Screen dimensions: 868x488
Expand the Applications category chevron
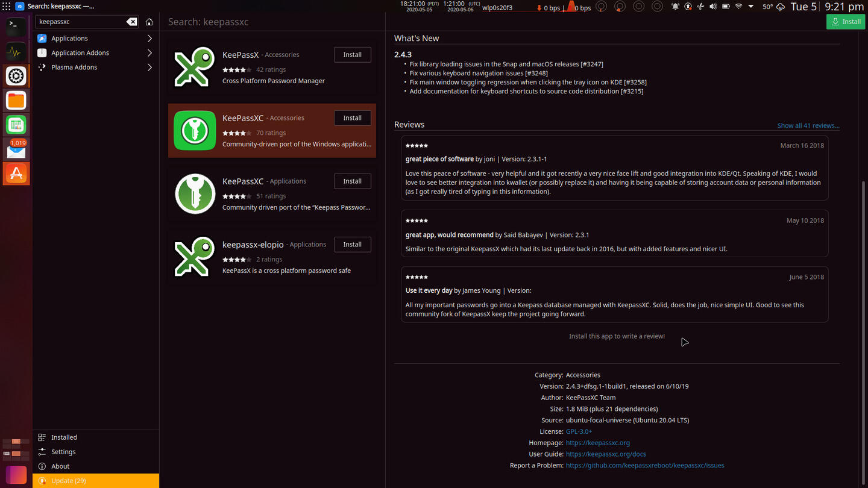pos(149,39)
